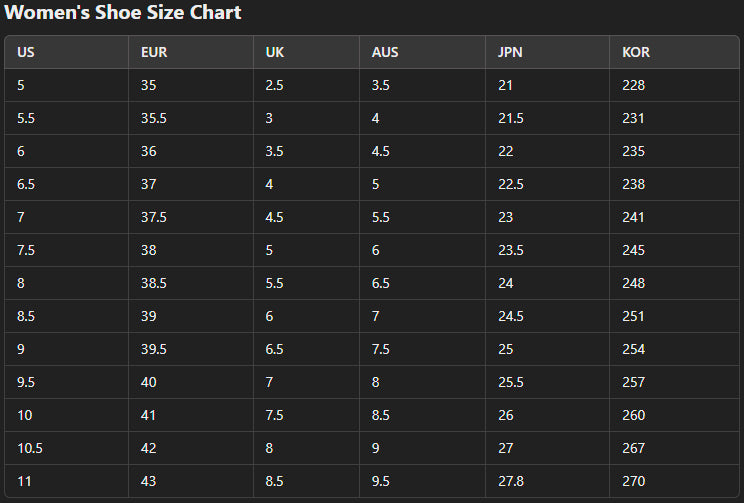Select the JPN 27.8 cell
The width and height of the screenshot is (744, 503).
tap(510, 481)
